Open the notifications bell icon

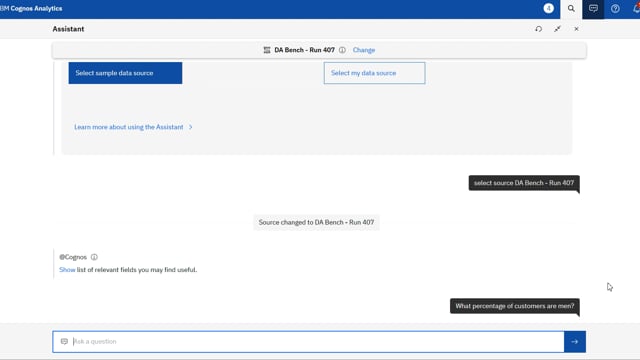coord(636,9)
